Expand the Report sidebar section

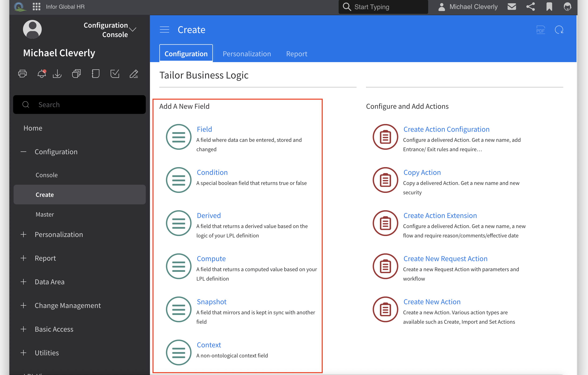[x=23, y=258]
